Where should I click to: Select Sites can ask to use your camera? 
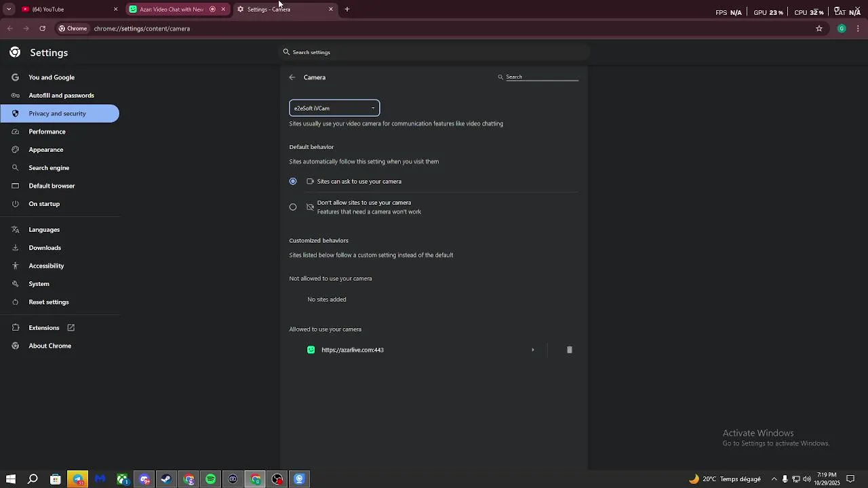point(293,181)
